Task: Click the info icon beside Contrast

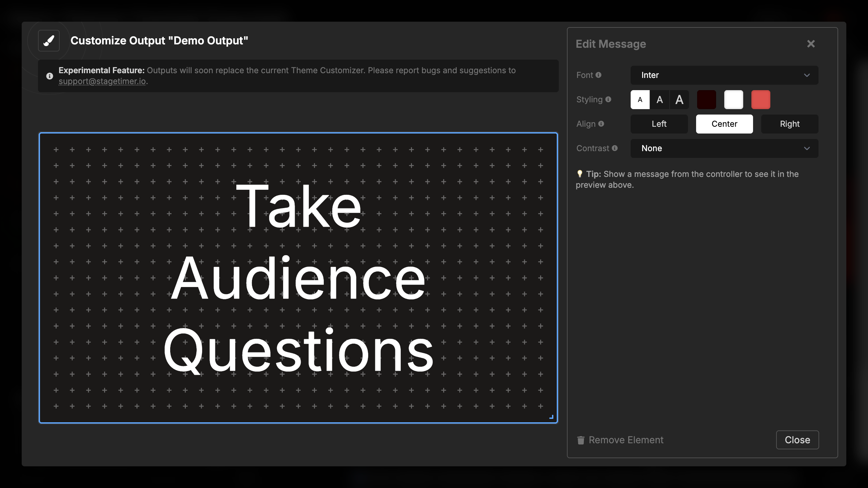Action: tap(615, 148)
